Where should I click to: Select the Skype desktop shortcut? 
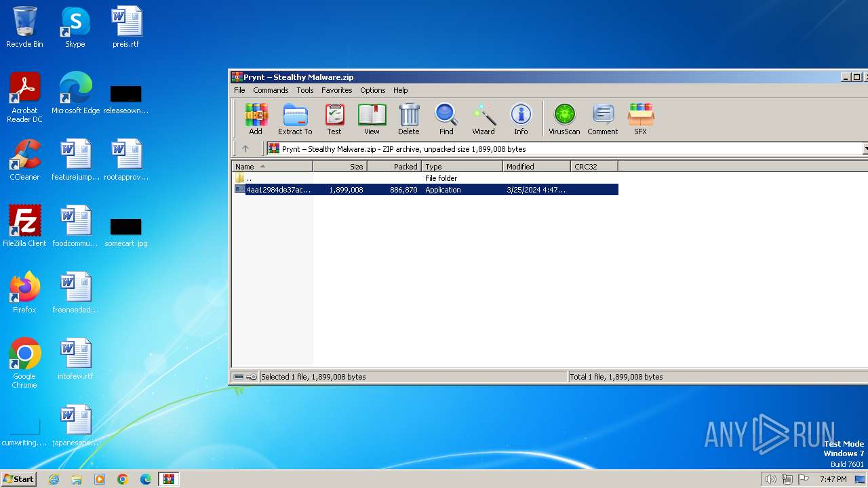75,27
